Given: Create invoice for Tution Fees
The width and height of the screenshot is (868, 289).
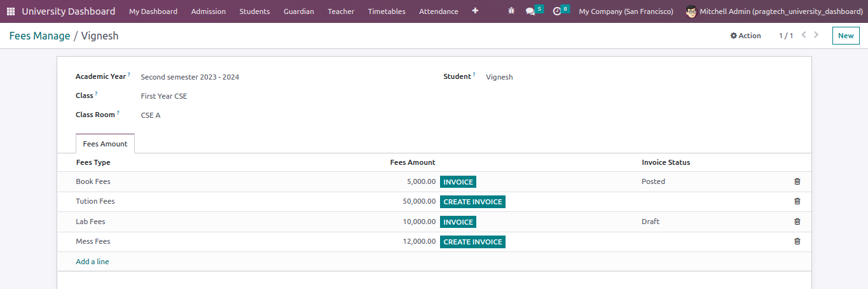Looking at the screenshot, I should (472, 202).
